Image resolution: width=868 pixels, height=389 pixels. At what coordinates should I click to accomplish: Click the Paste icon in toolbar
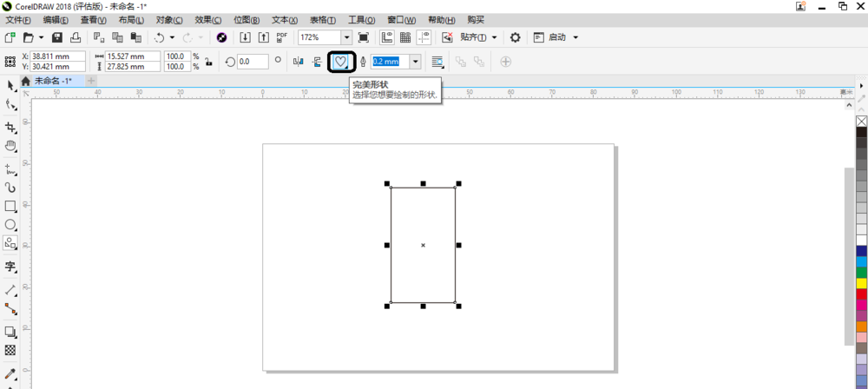tap(135, 37)
